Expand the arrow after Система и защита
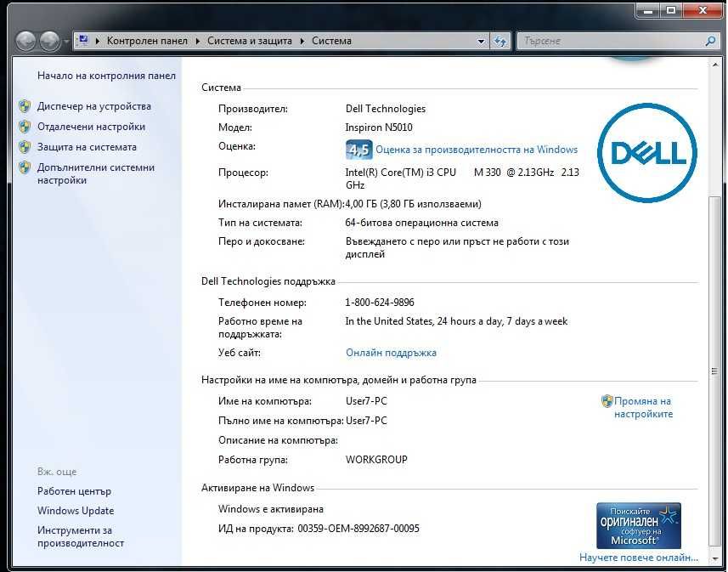This screenshot has width=728, height=572. click(x=302, y=41)
